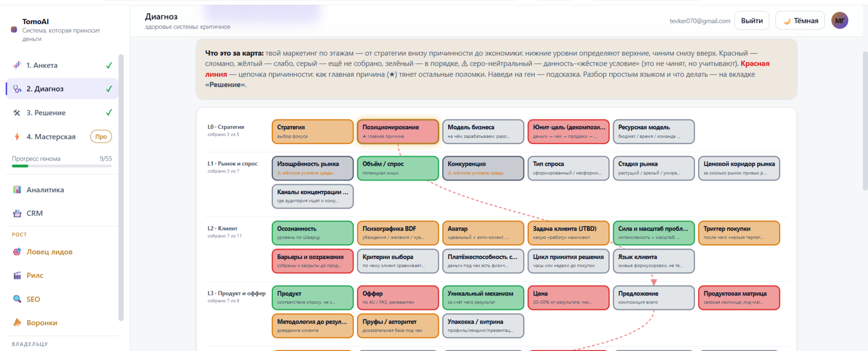
Task: Select the Стратегия gene card
Action: (x=313, y=132)
